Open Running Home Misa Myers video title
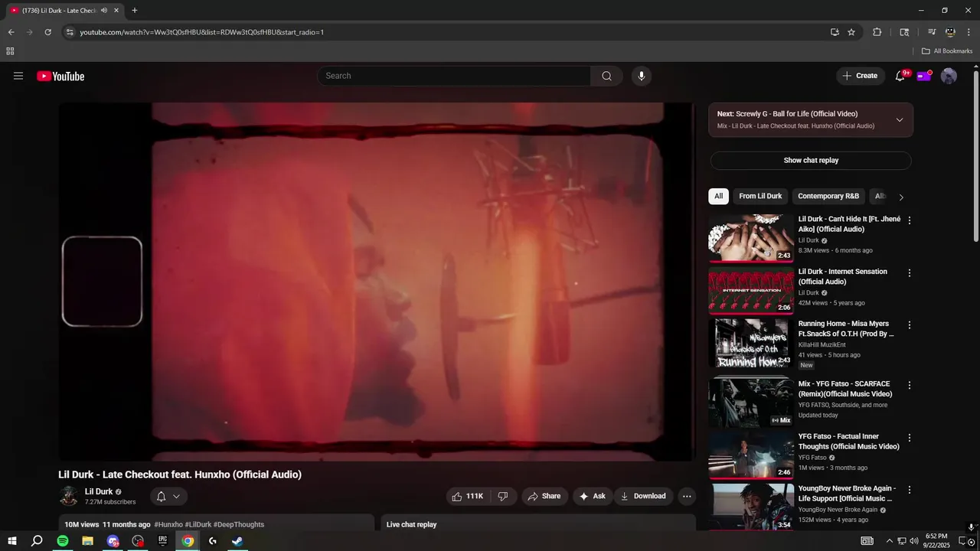The height and width of the screenshot is (551, 980). [846, 328]
